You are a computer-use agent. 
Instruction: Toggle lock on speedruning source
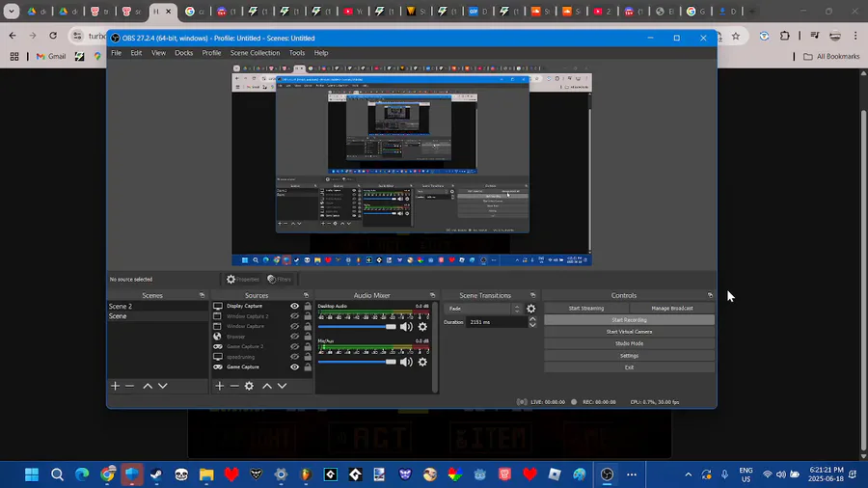[308, 357]
